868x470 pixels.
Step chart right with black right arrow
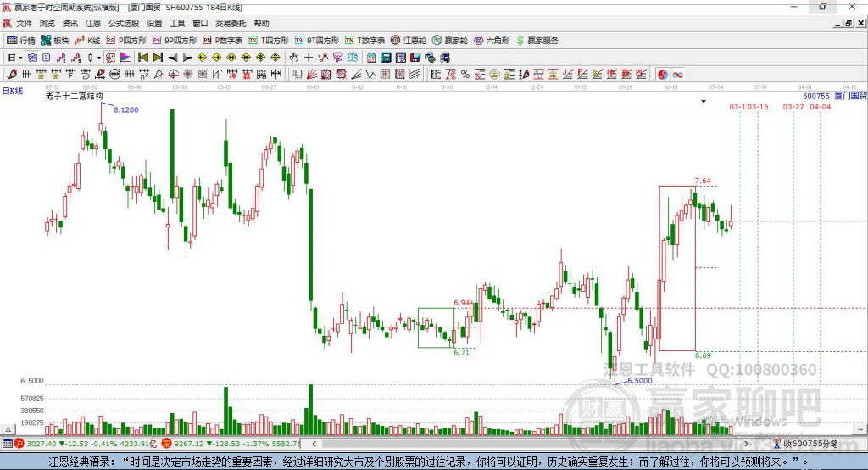click(187, 58)
